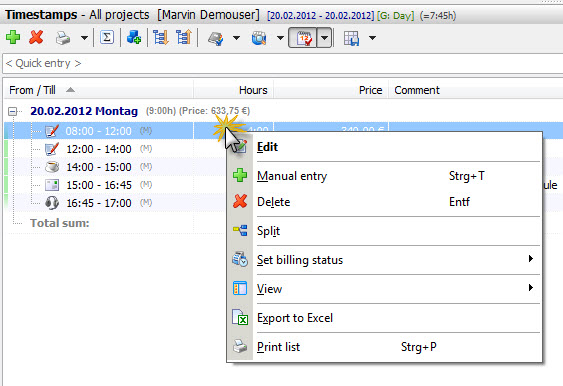Image resolution: width=563 pixels, height=386 pixels.
Task: Collapse the 20.02.2012 Montag group
Action: 13,112
